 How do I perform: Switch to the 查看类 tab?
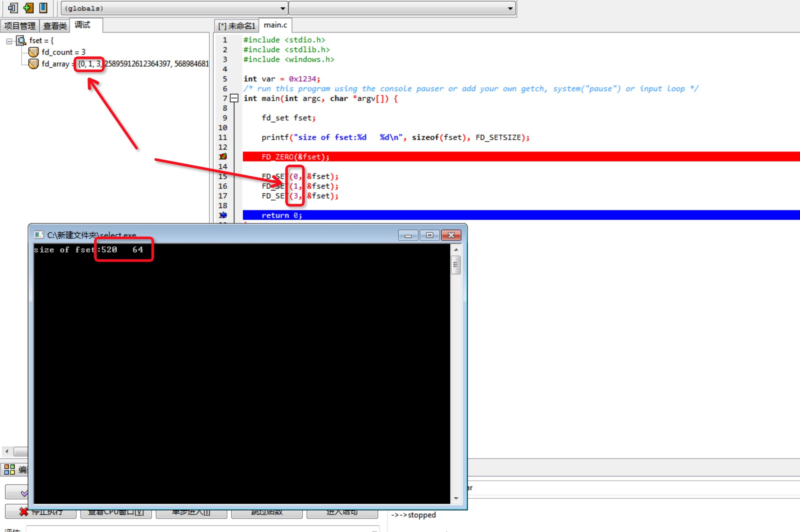point(55,26)
